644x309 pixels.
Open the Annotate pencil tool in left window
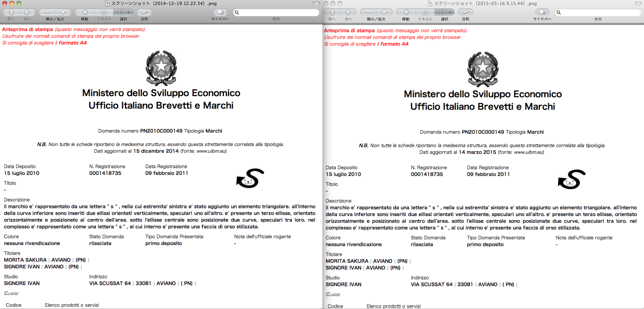(144, 12)
